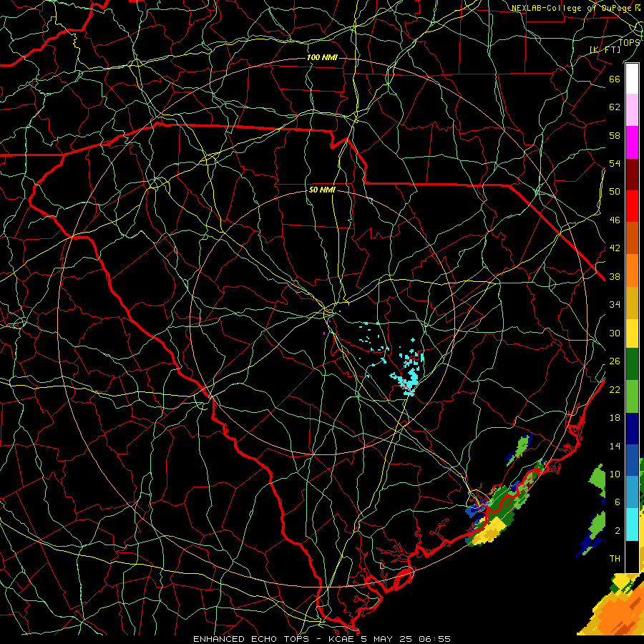This screenshot has height=644, width=644.
Task: Click the legend label 'TH'
Action: (615, 559)
